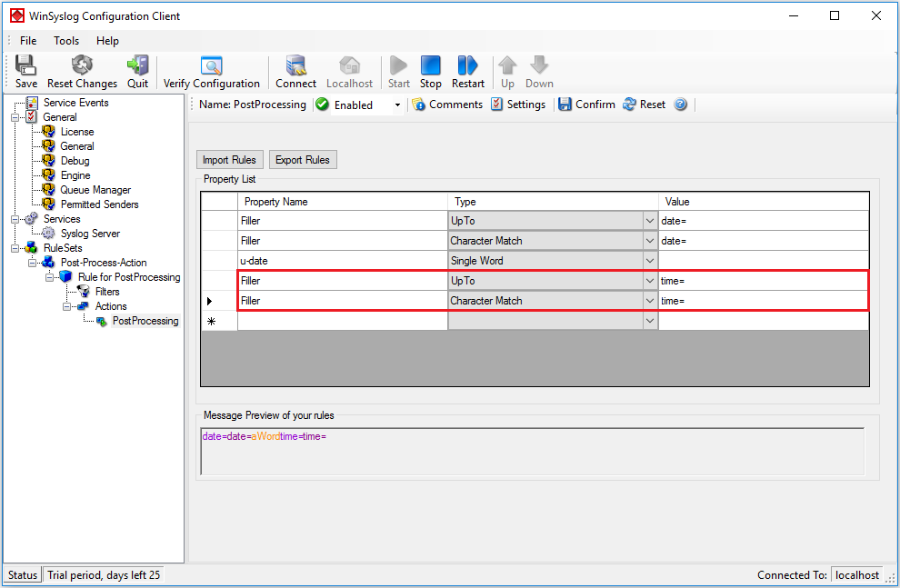Select PostProcessing action in tree
The height and width of the screenshot is (588, 900).
pos(145,321)
